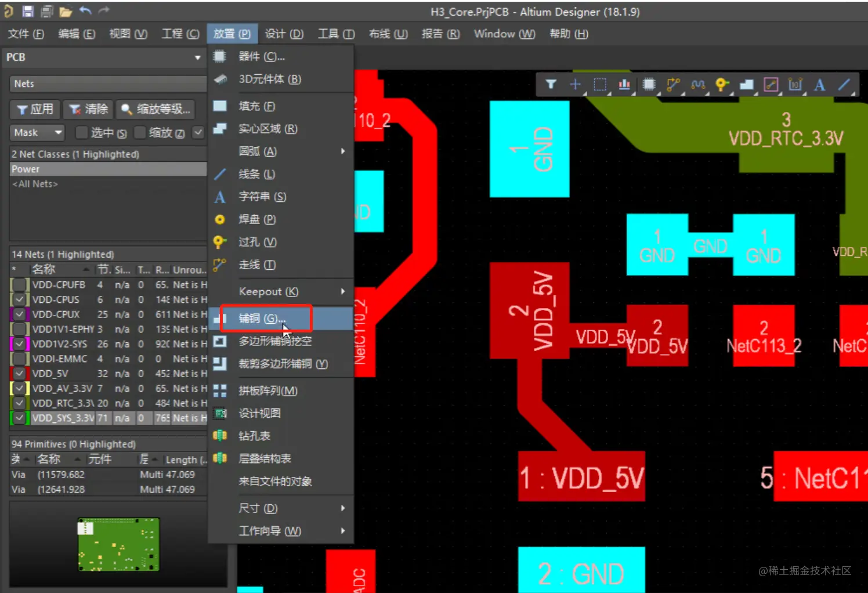
Task: Select the place dimension tool icon
Action: pyautogui.click(x=795, y=85)
